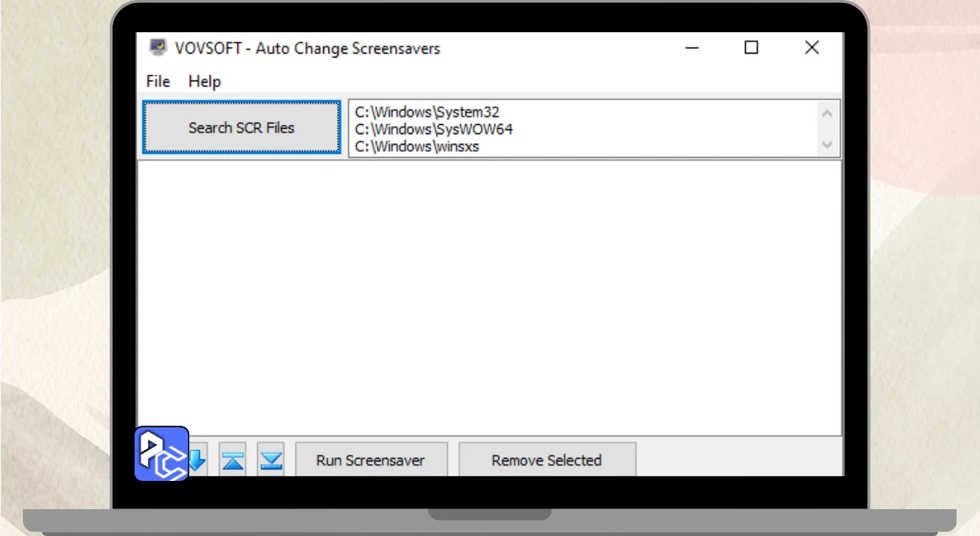Click the folder list scroll-down arrow
Image resolution: width=980 pixels, height=536 pixels.
click(827, 144)
